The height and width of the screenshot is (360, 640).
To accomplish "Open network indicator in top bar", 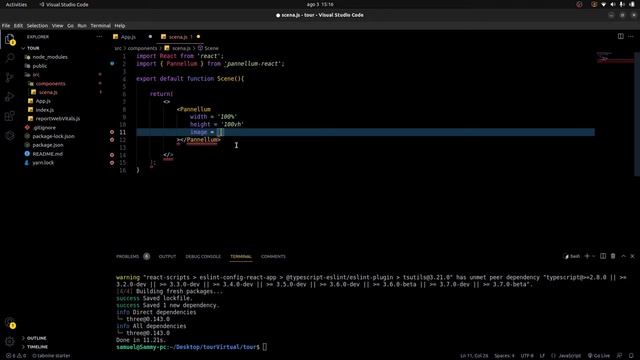I will (603, 4).
